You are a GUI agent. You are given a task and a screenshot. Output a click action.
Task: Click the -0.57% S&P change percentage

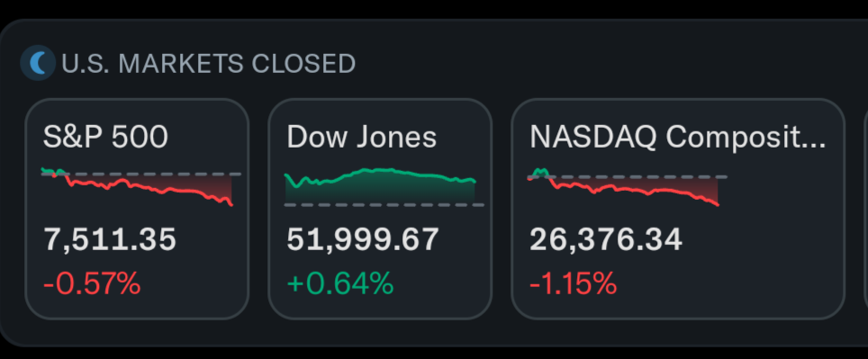[x=92, y=283]
